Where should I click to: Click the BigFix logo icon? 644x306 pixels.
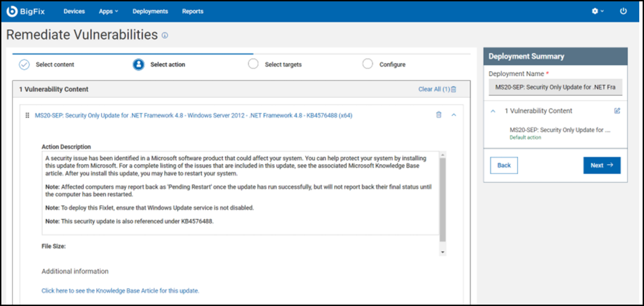(x=12, y=11)
